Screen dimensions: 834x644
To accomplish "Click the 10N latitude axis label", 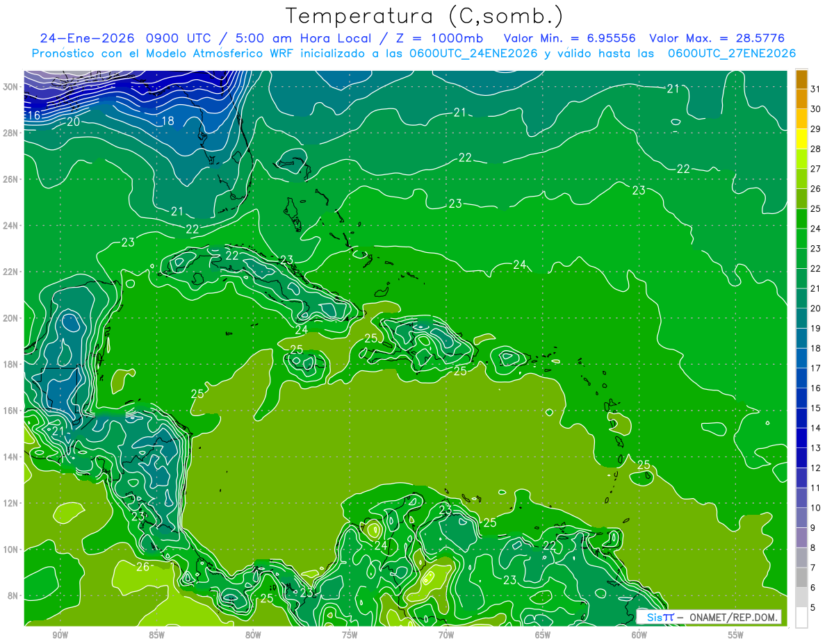I will pos(10,550).
